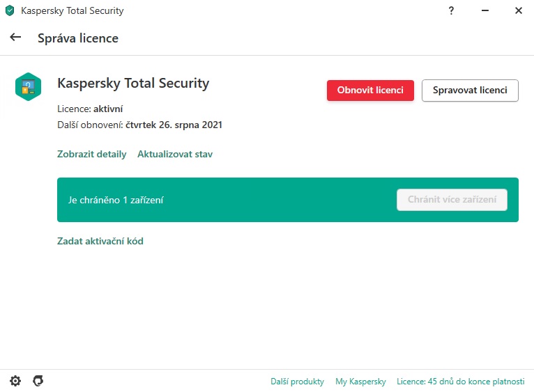Click the Kaspersky Total Security product title
Screen dimensions: 534x392
[133, 84]
